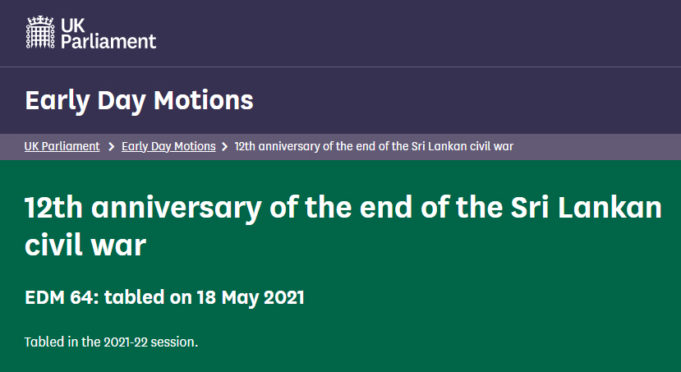This screenshot has width=681, height=372.
Task: Open the UK Parliament breadcrumb link
Action: pyautogui.click(x=62, y=146)
